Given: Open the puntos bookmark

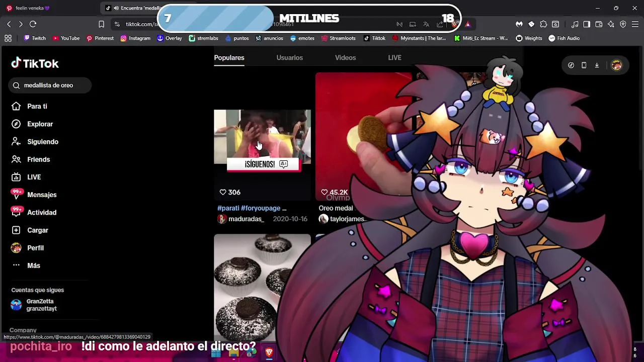Looking at the screenshot, I should [237, 38].
